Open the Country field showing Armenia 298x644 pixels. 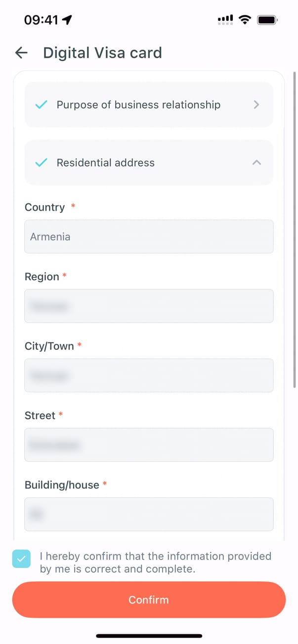coord(149,237)
